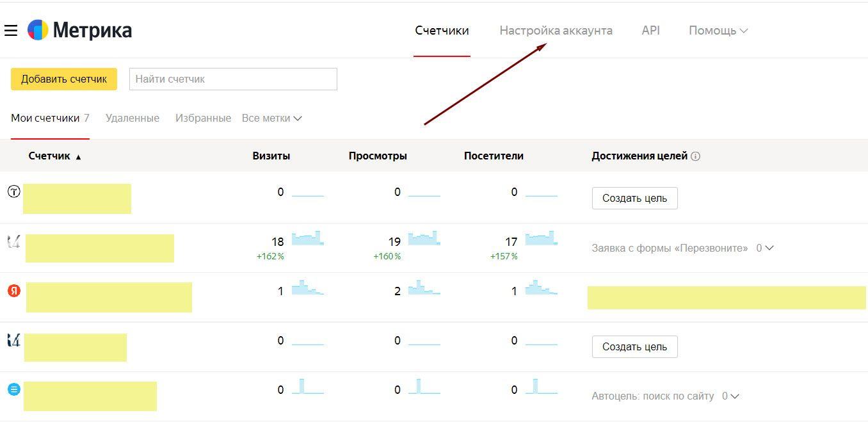Click the favicon of the fourth counter row
Image resolution: width=868 pixels, height=422 pixels.
pyautogui.click(x=13, y=340)
